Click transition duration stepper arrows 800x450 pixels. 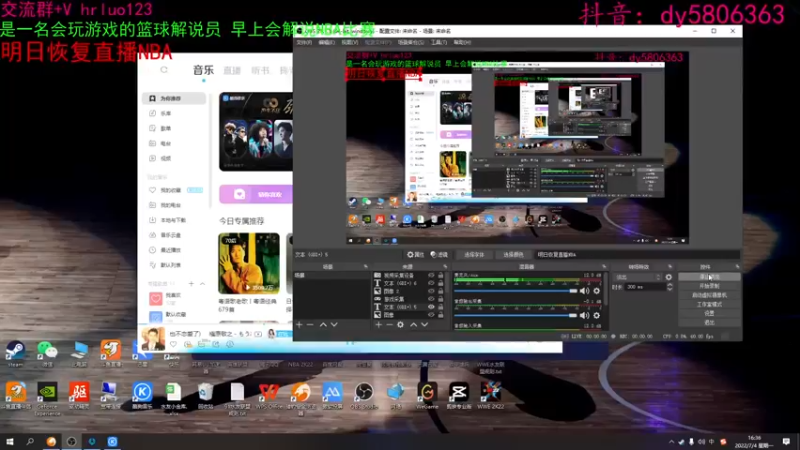click(669, 287)
